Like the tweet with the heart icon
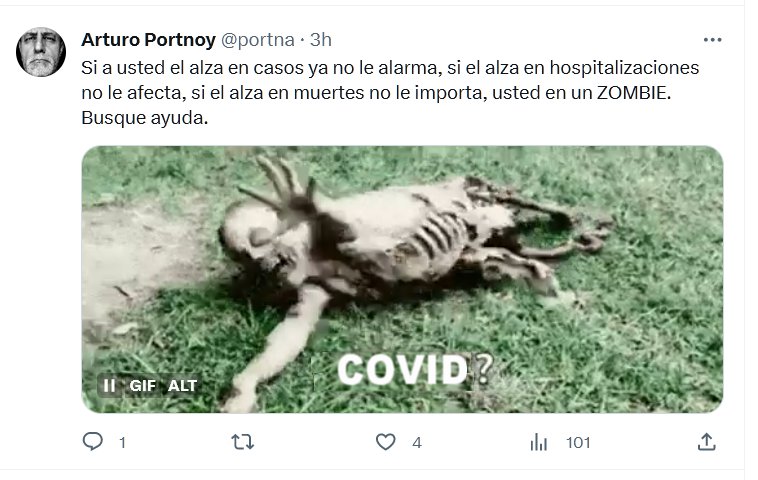Viewport: 758px width, 480px height. [385, 442]
